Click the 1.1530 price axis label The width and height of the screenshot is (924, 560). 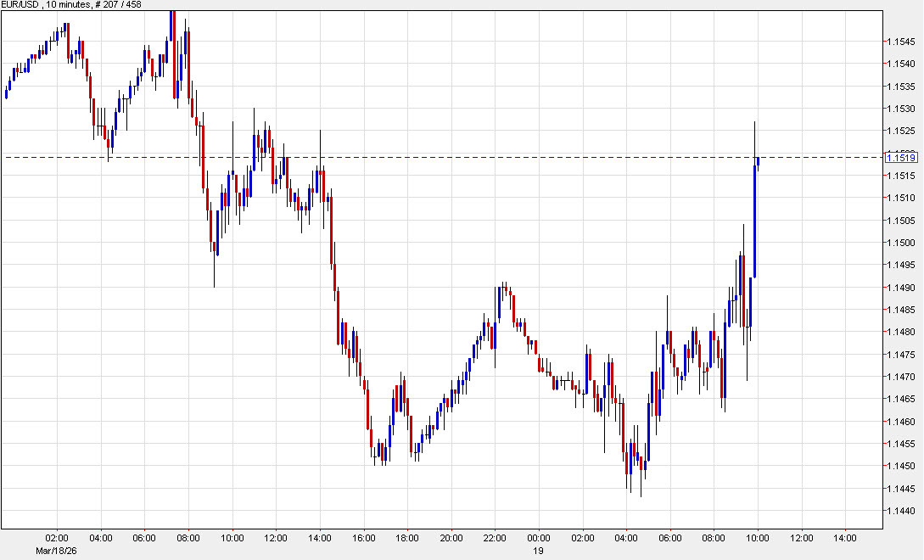[899, 109]
